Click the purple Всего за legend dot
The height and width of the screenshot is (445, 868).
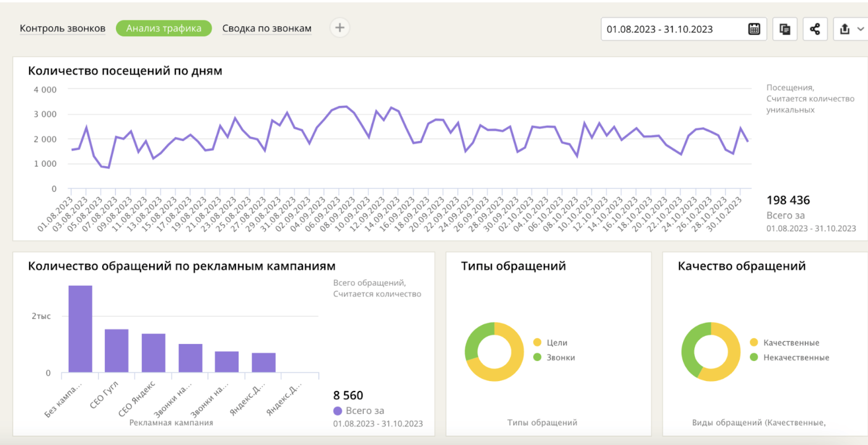(338, 411)
